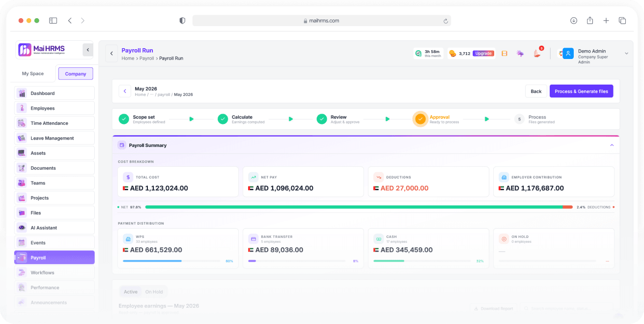Click the Teams icon in sidebar
Screen dimensions: 644x324
click(22, 183)
